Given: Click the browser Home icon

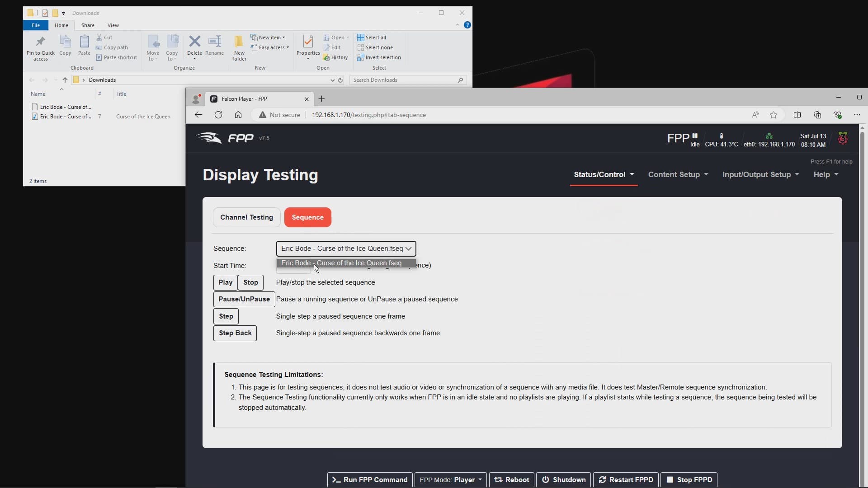Looking at the screenshot, I should point(238,115).
